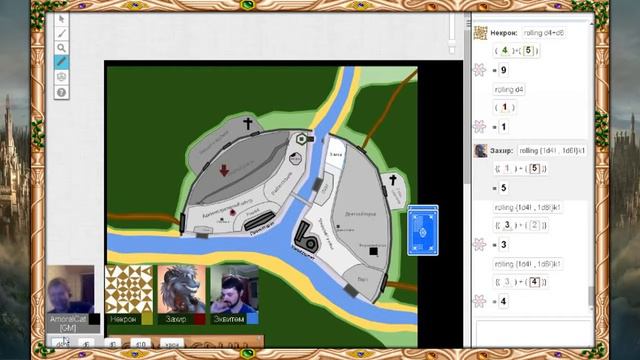Activate the magnifier Zoom tool
Screen dimensions: 640x360
point(61,48)
